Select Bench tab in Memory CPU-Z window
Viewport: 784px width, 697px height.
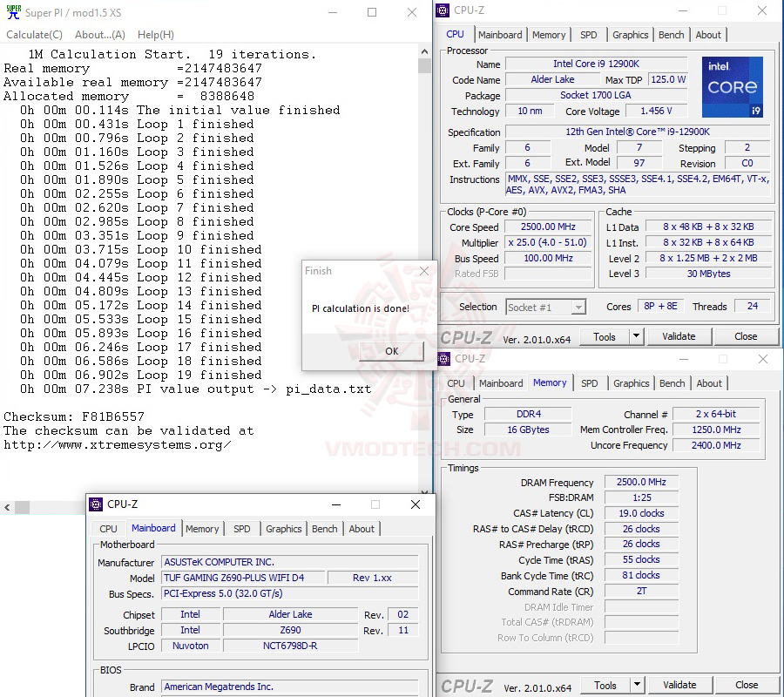(x=672, y=383)
